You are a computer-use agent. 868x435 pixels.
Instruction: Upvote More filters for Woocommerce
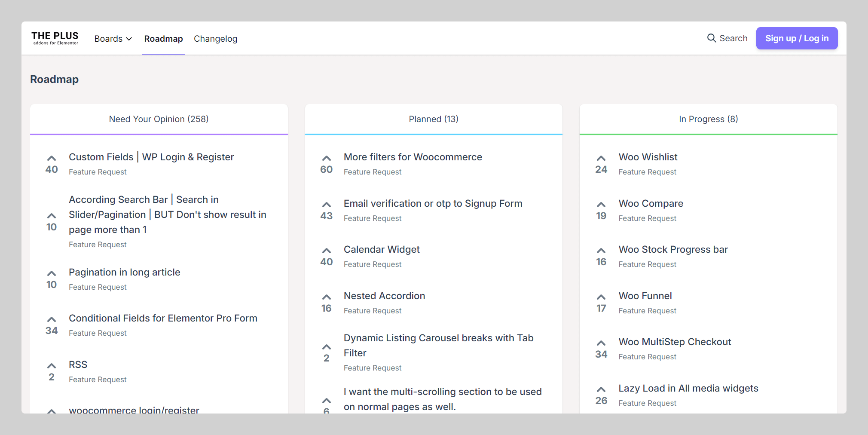point(327,159)
